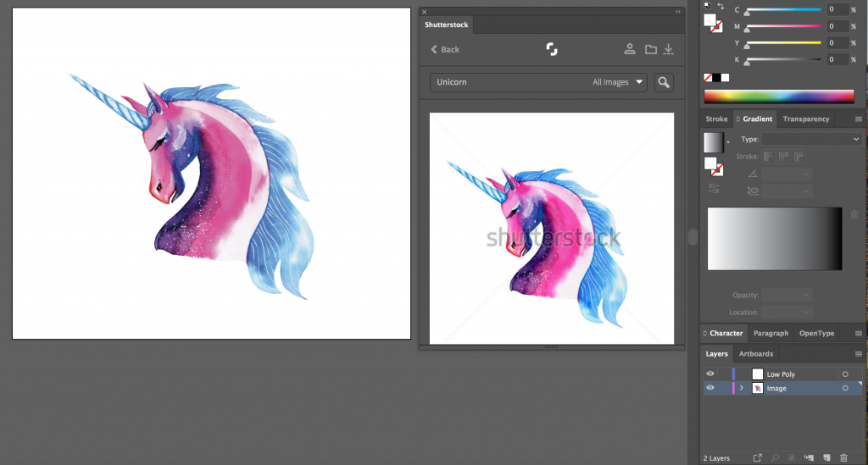868x465 pixels.
Task: Click the Low Poly layer target circle
Action: coord(845,374)
